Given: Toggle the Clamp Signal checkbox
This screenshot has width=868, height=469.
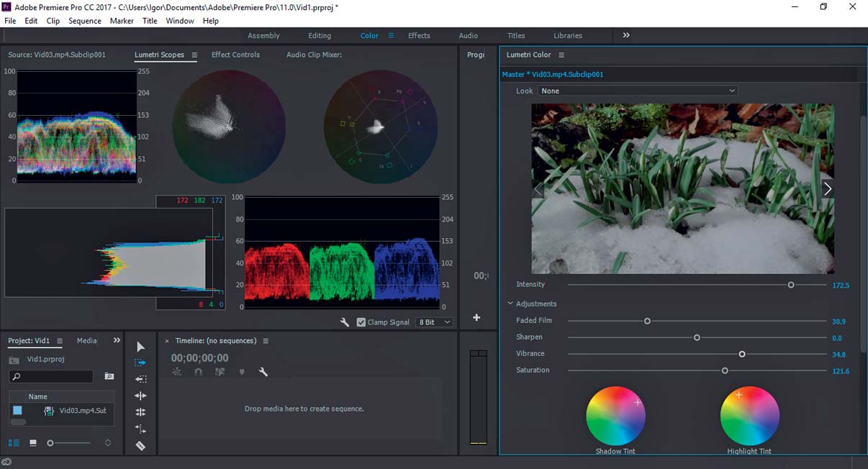Looking at the screenshot, I should point(361,322).
